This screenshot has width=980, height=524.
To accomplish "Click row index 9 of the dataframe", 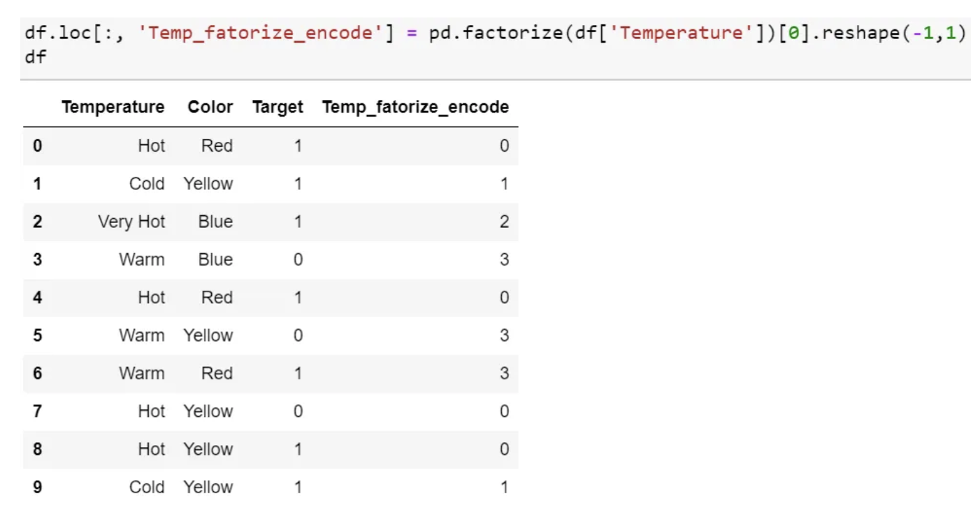I will 37,487.
